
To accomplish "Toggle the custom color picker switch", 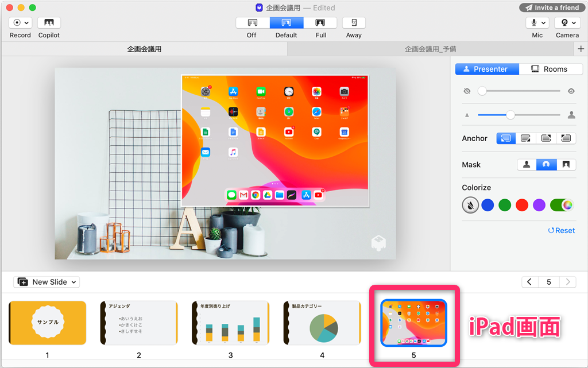I will click(562, 205).
